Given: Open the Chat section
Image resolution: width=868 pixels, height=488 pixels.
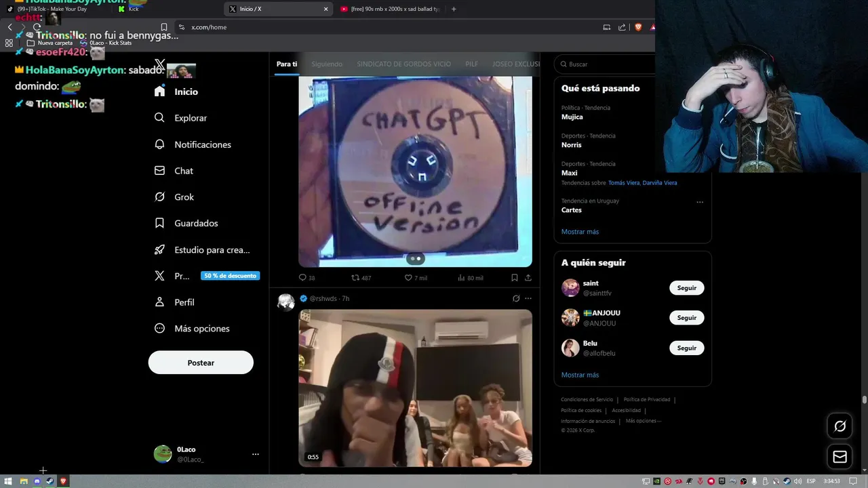Looking at the screenshot, I should (x=174, y=171).
